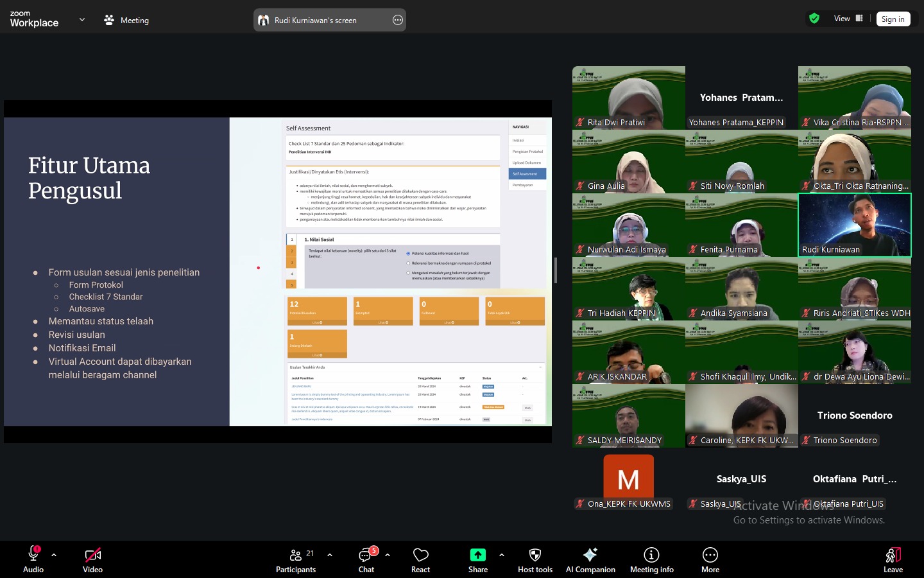The width and height of the screenshot is (924, 578).
Task: Switch to the Meeting tab
Action: (126, 21)
